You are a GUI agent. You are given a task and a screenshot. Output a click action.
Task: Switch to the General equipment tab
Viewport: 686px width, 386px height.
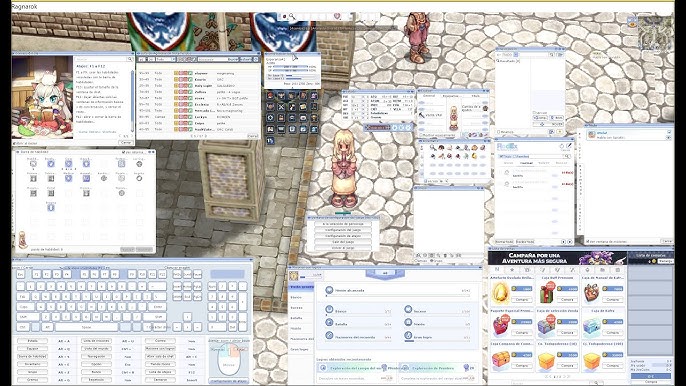(429, 95)
